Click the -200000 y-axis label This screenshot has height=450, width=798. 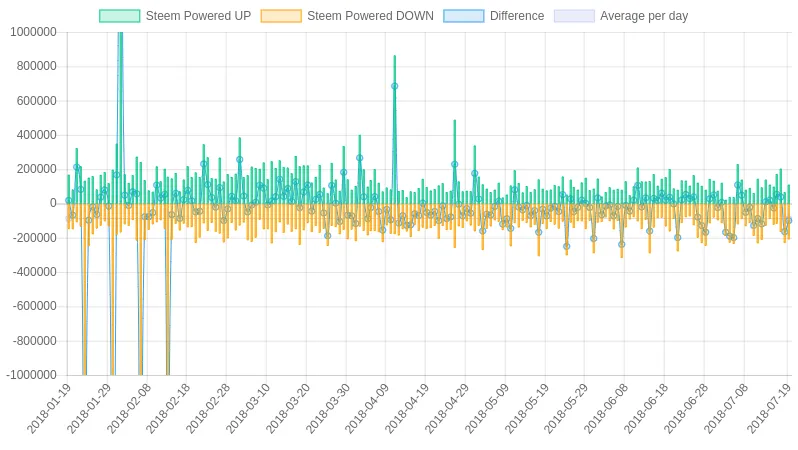click(34, 238)
